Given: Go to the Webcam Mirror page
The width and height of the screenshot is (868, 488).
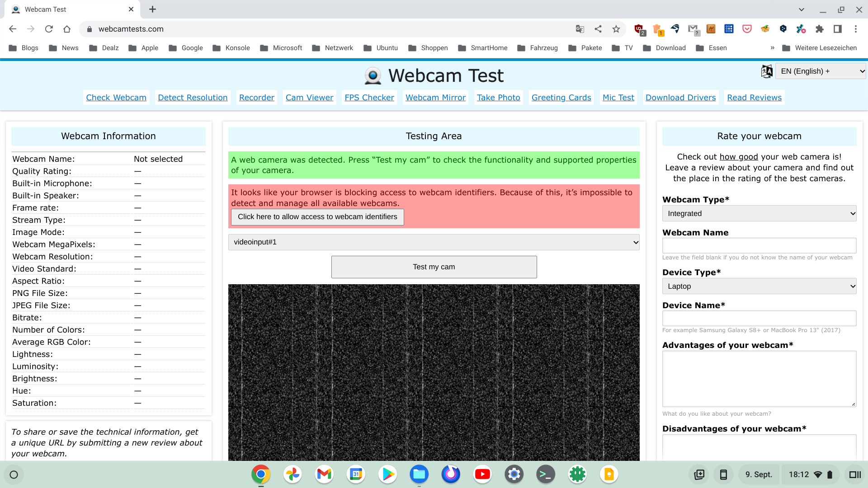Looking at the screenshot, I should [435, 98].
